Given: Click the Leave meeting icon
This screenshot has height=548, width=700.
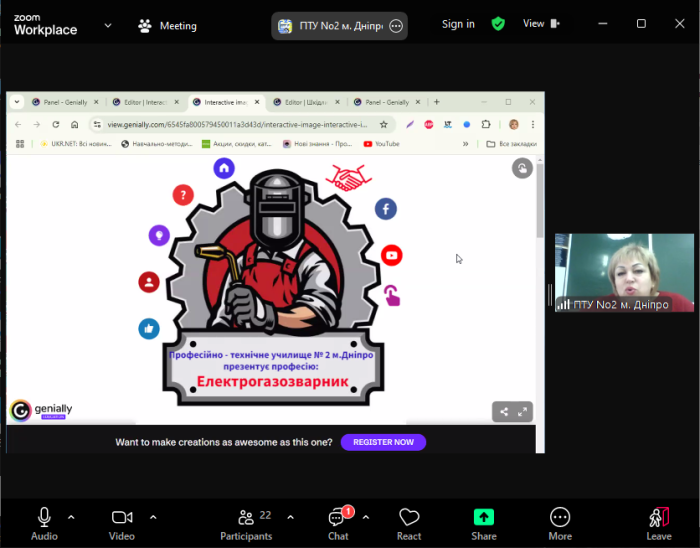Looking at the screenshot, I should coord(658,517).
